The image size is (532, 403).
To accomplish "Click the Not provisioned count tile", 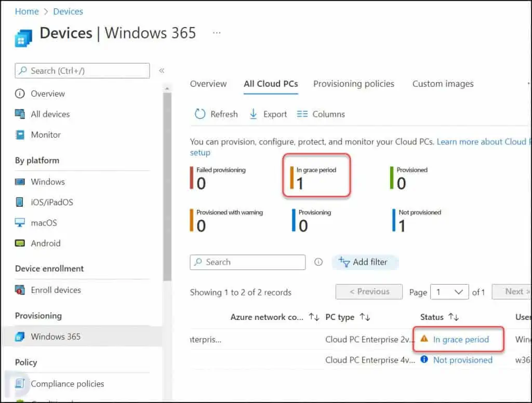I will click(417, 221).
